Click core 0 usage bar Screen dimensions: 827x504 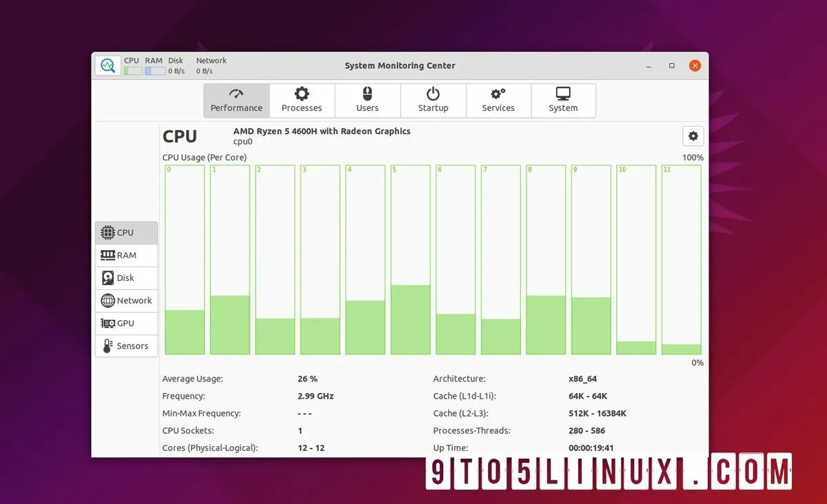coord(185,260)
